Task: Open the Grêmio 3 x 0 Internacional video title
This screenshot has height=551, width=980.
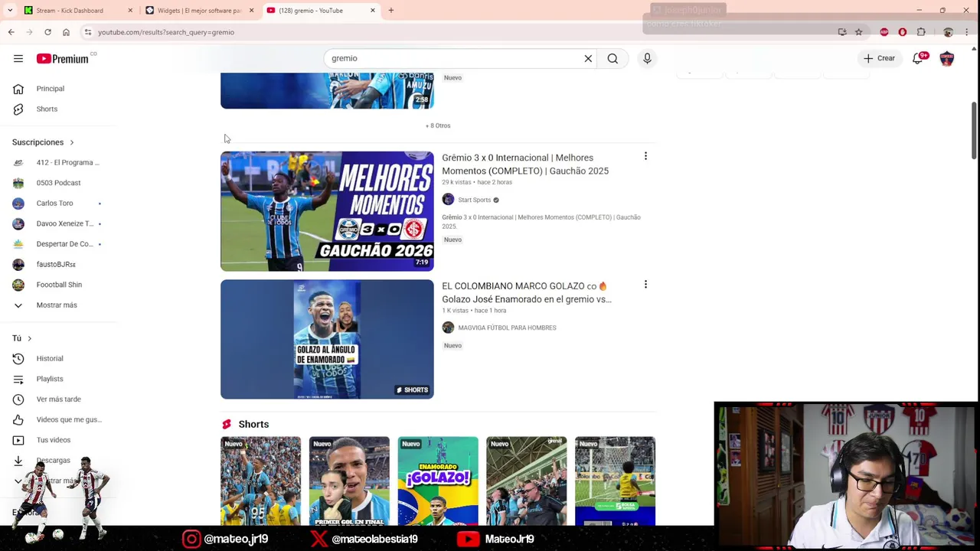Action: click(525, 164)
